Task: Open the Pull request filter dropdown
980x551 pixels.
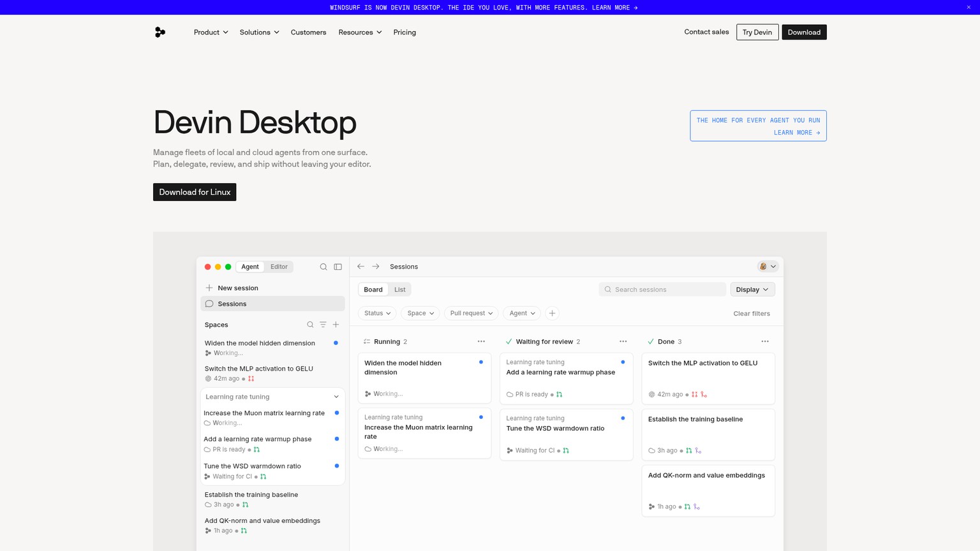Action: pos(471,313)
